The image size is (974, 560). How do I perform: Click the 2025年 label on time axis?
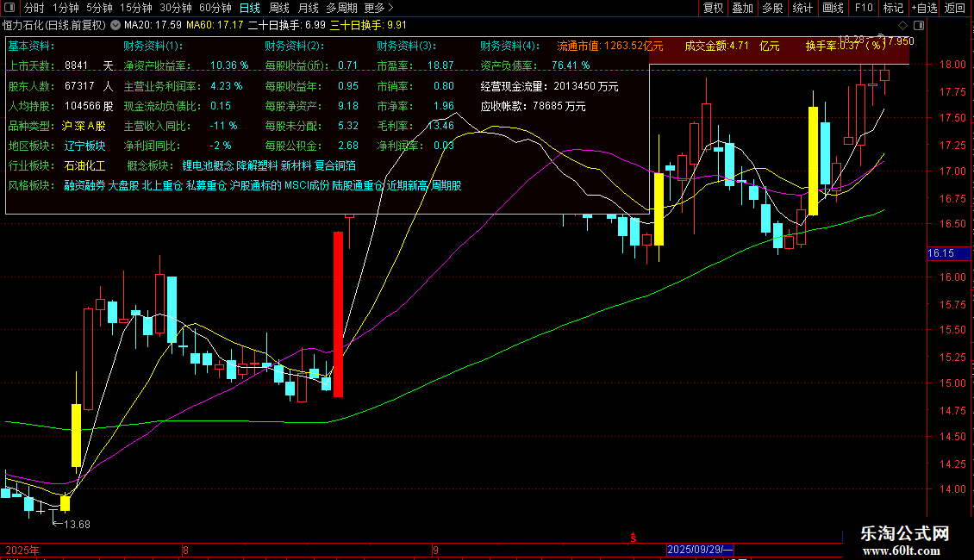pyautogui.click(x=22, y=551)
